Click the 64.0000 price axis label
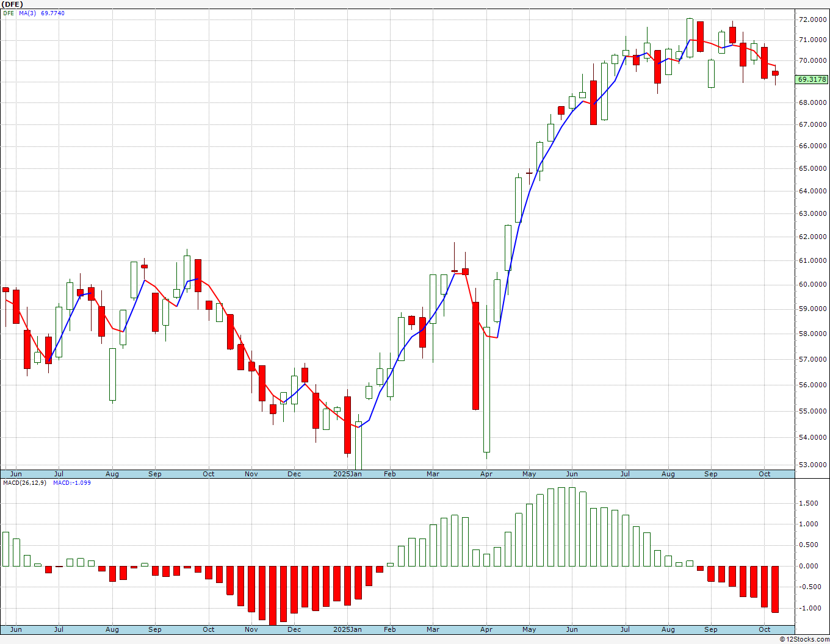Screen dimensions: 830x644 tap(813, 191)
